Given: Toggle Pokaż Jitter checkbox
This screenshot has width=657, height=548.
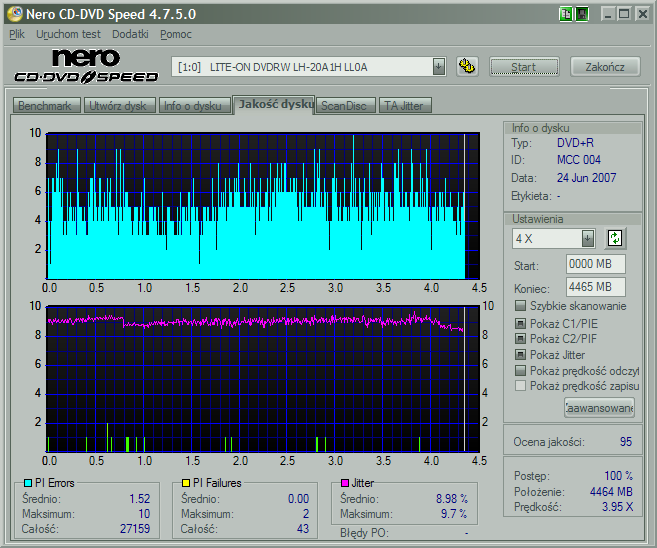Looking at the screenshot, I should [520, 355].
